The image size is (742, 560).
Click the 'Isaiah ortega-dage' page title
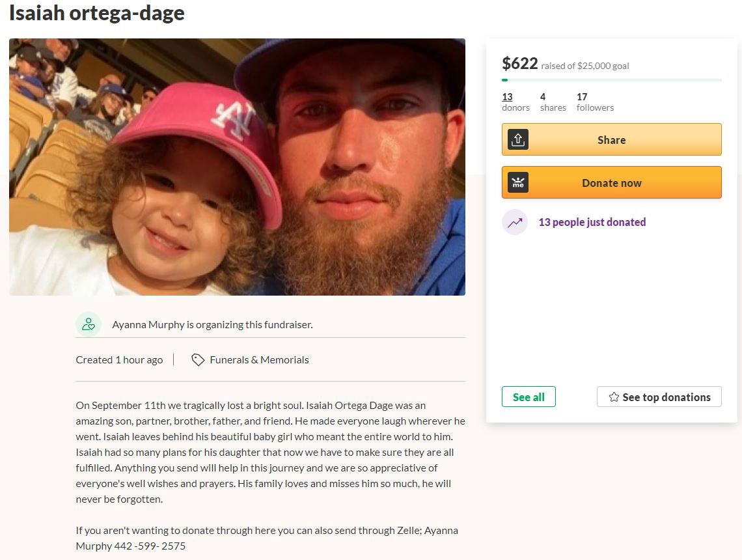(x=97, y=13)
